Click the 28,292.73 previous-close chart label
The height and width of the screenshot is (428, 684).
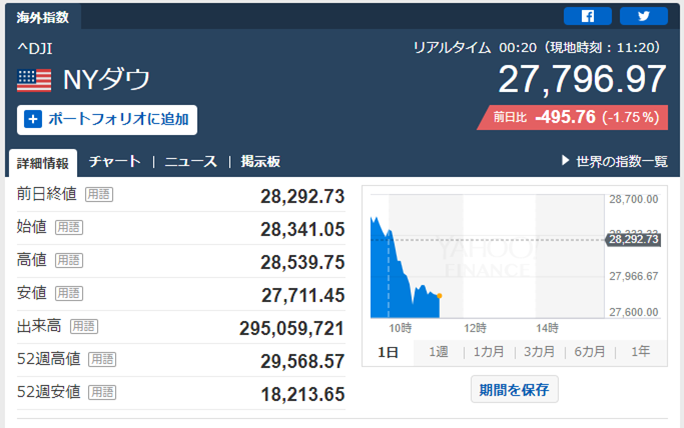click(633, 240)
